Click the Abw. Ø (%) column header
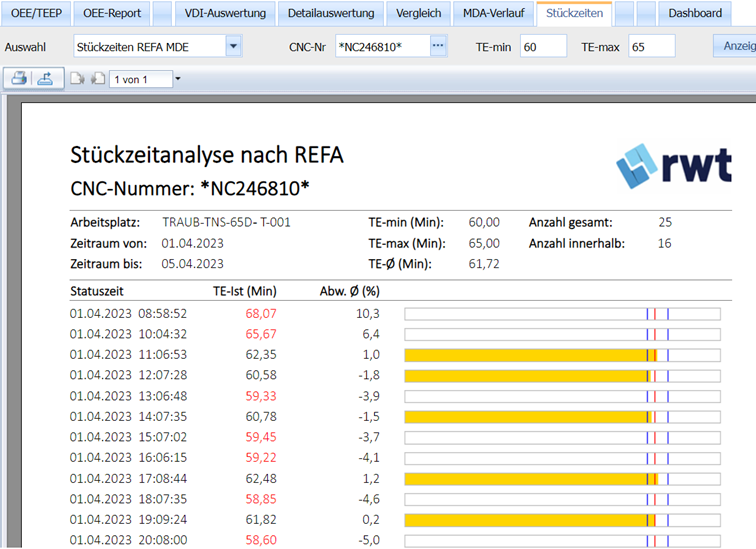This screenshot has height=549, width=756. [350, 291]
